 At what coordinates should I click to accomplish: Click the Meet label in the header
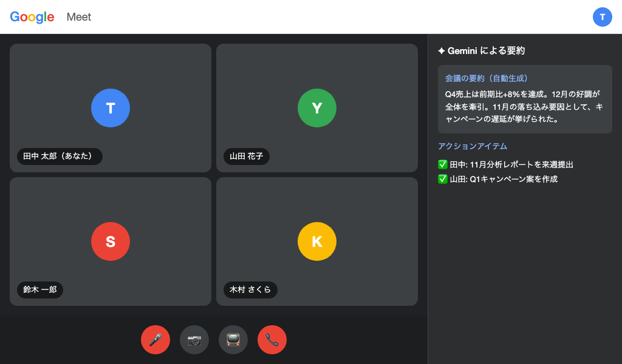[79, 17]
